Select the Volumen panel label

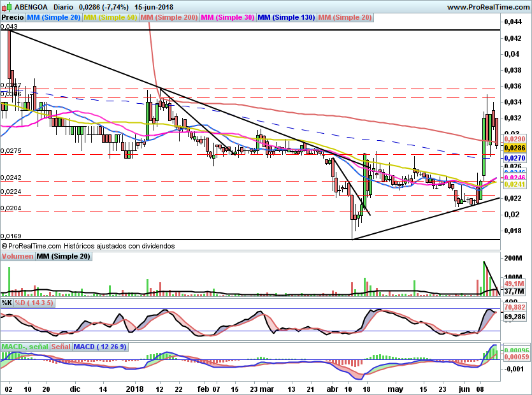[x=17, y=257]
